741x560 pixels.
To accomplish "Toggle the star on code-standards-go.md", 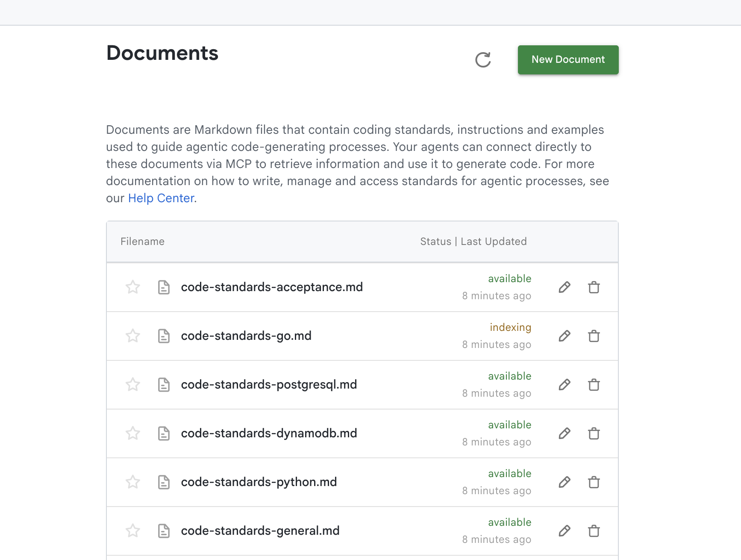I will click(x=132, y=336).
